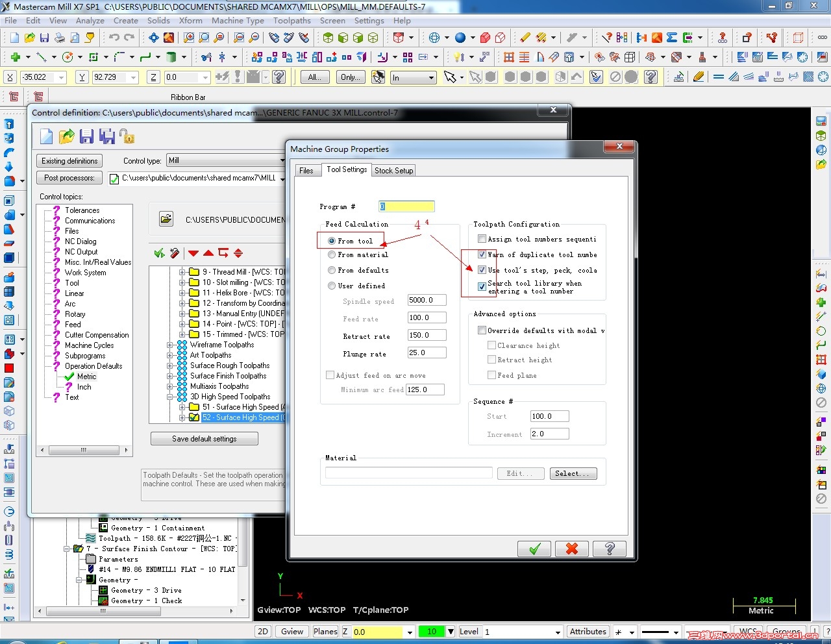Image resolution: width=831 pixels, height=644 pixels.
Task: Open a file with the main toolbar folder icon
Action: coord(29,38)
